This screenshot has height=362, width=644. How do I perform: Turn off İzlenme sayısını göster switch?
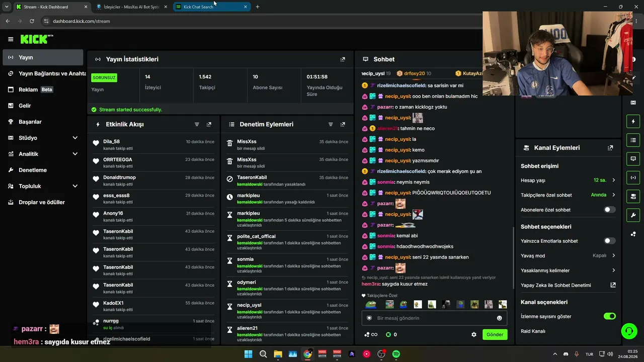[x=609, y=316]
